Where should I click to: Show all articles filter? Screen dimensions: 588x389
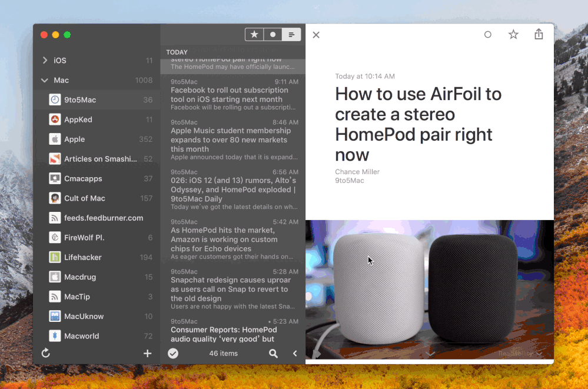pos(291,35)
